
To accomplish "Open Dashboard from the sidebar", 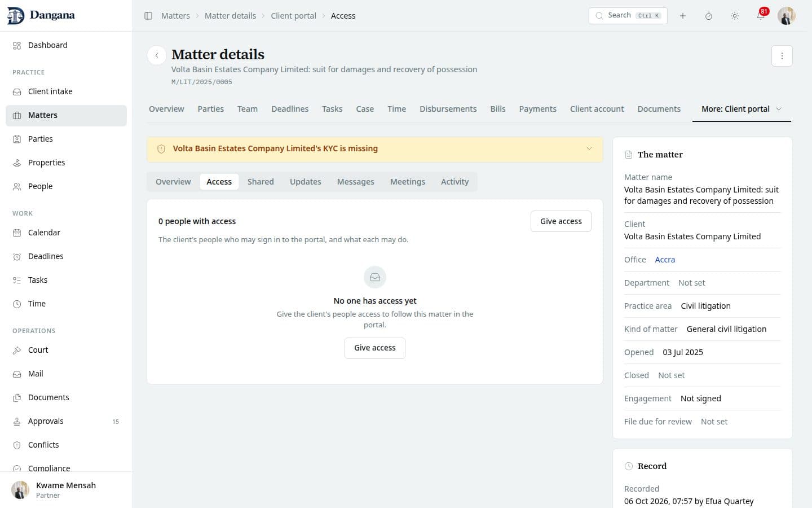I will (66, 45).
